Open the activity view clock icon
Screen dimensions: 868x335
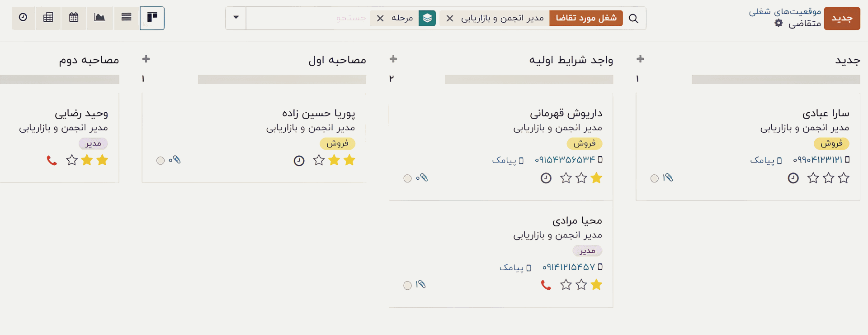pyautogui.click(x=23, y=18)
